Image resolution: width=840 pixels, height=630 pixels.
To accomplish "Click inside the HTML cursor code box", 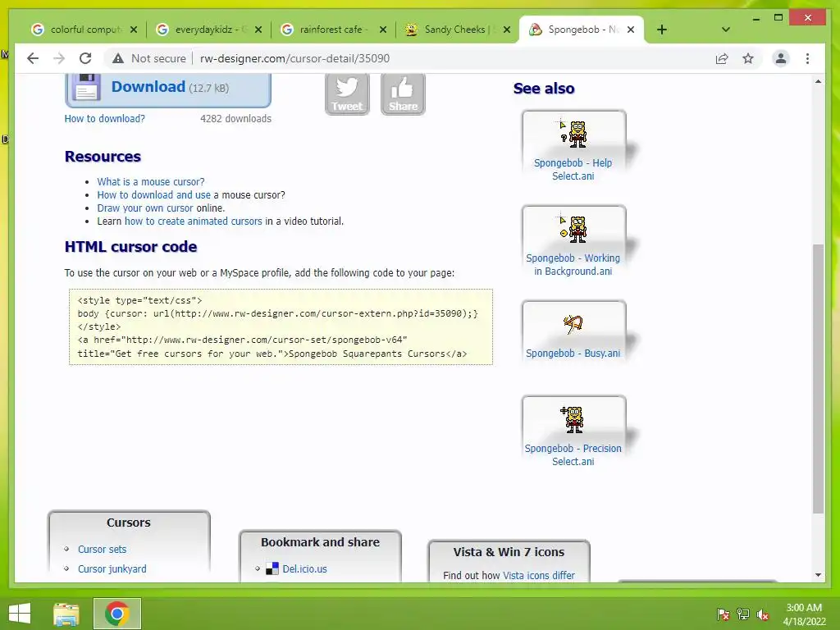I will point(281,326).
